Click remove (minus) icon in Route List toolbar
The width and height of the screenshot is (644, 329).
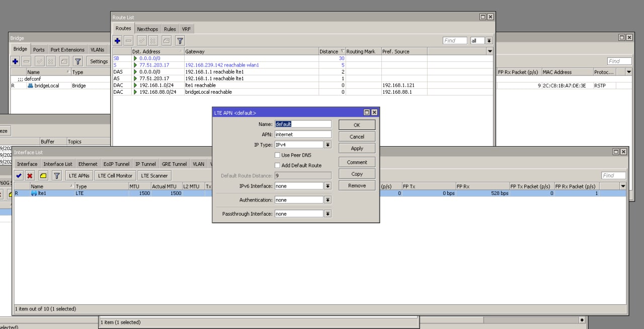coord(129,41)
